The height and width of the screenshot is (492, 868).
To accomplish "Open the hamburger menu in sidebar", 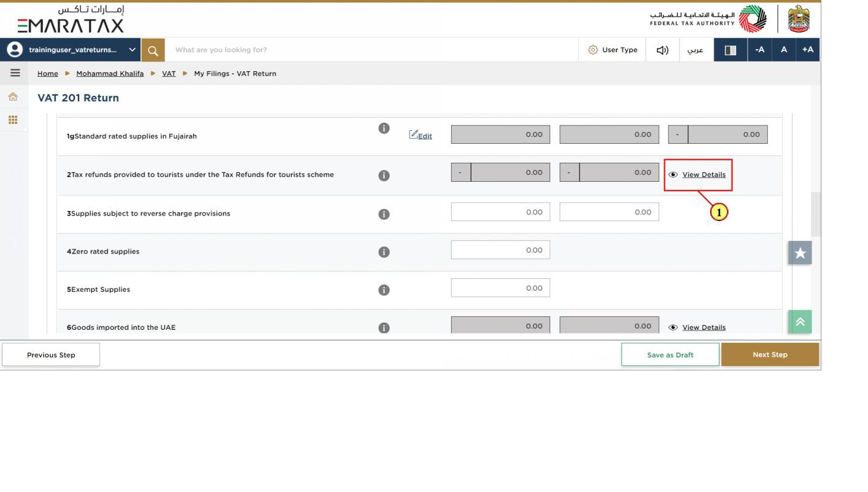I will pyautogui.click(x=15, y=73).
